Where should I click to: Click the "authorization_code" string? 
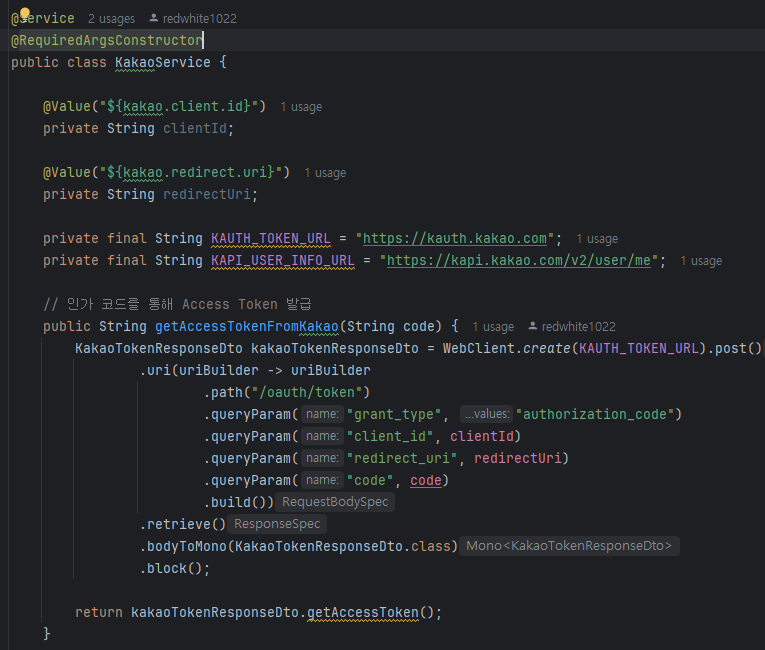pyautogui.click(x=595, y=414)
